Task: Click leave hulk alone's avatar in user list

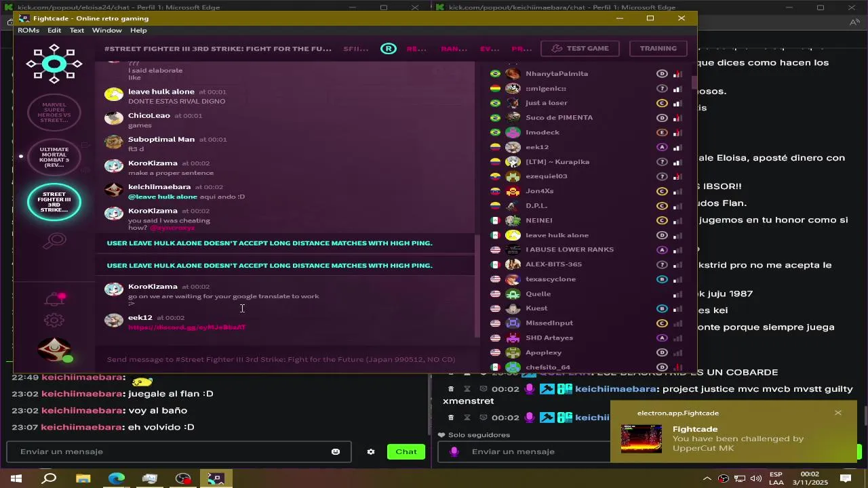Action: 513,235
